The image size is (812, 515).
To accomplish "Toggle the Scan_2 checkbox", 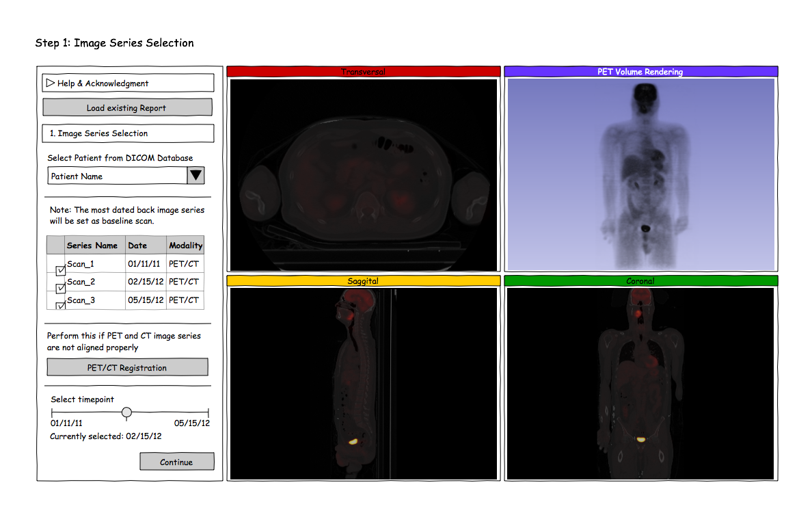I will (61, 288).
